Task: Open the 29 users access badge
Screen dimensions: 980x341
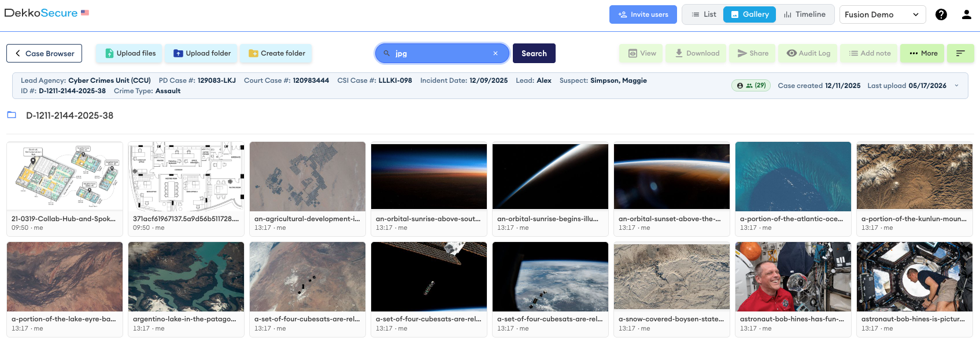Action: pyautogui.click(x=751, y=86)
